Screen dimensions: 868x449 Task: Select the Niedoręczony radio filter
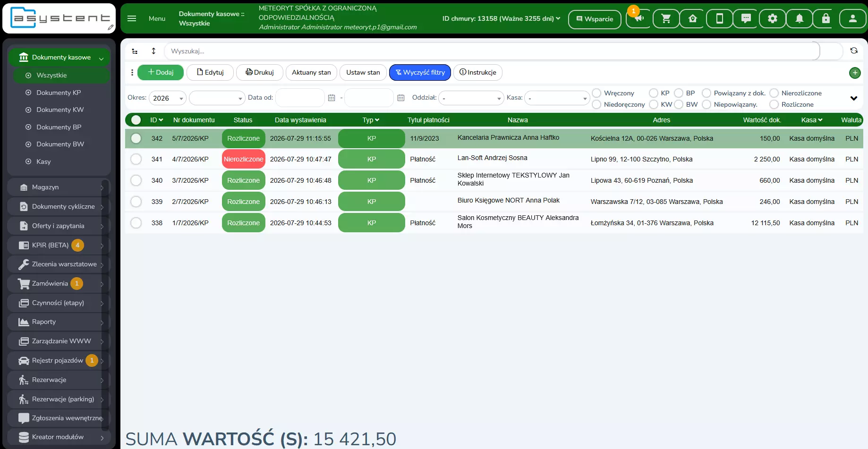pyautogui.click(x=597, y=104)
